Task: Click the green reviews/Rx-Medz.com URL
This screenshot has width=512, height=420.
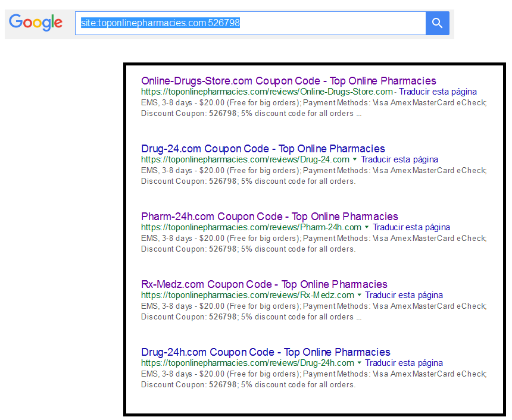Action: point(248,295)
